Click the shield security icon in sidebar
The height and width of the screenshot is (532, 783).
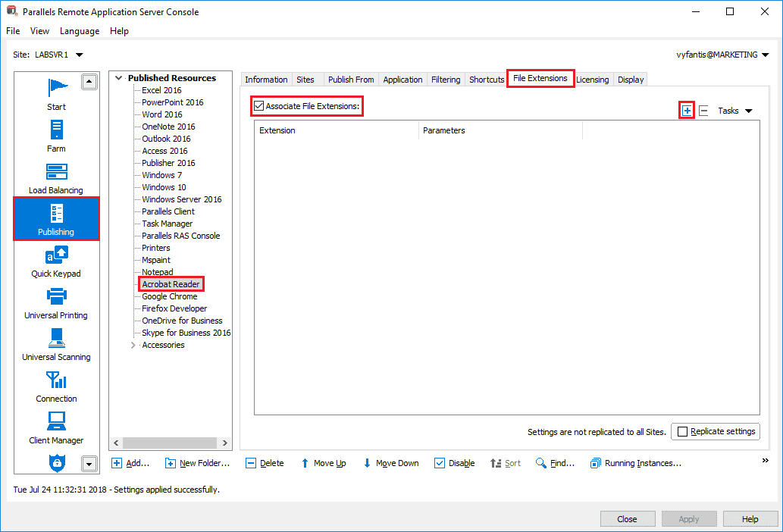57,462
